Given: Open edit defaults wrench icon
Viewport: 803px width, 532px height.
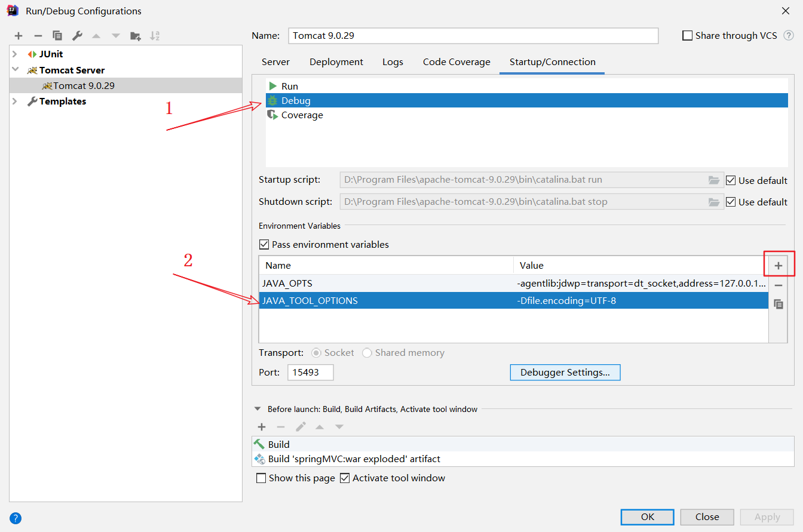Looking at the screenshot, I should pos(77,36).
